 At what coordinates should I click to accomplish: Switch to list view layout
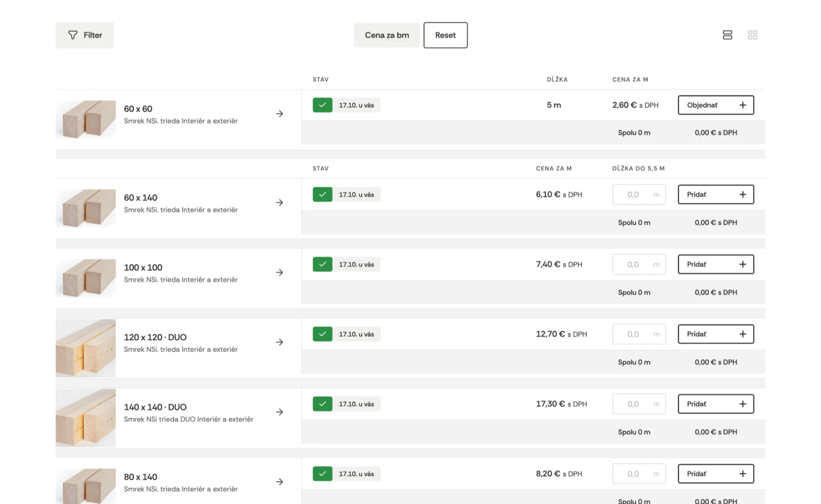(x=727, y=35)
